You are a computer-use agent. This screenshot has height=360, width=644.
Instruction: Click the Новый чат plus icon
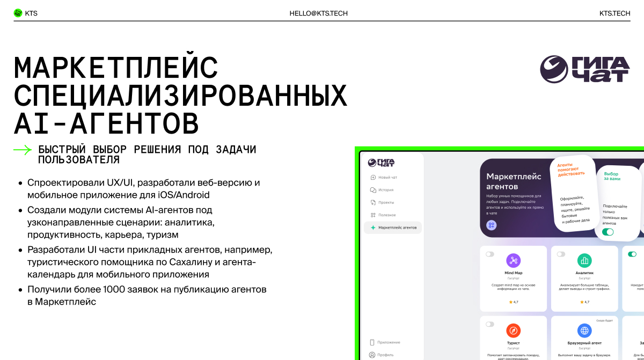coord(373,178)
